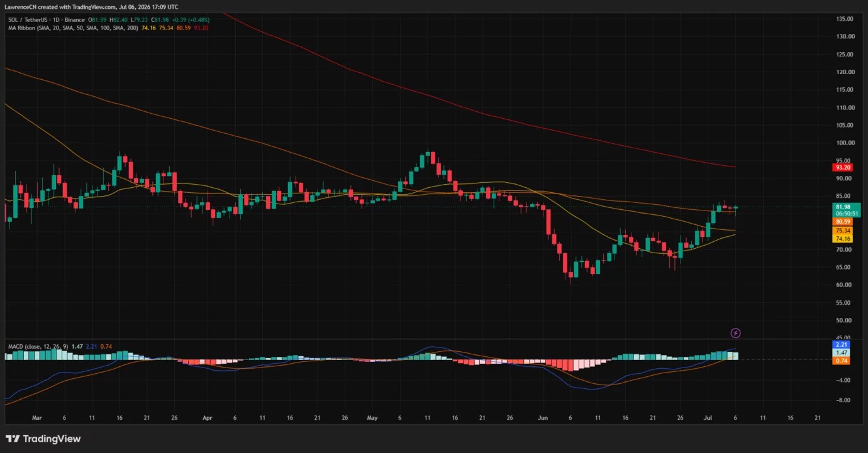Click the orange 80.59 price axis label
This screenshot has height=453, width=868.
(x=843, y=222)
